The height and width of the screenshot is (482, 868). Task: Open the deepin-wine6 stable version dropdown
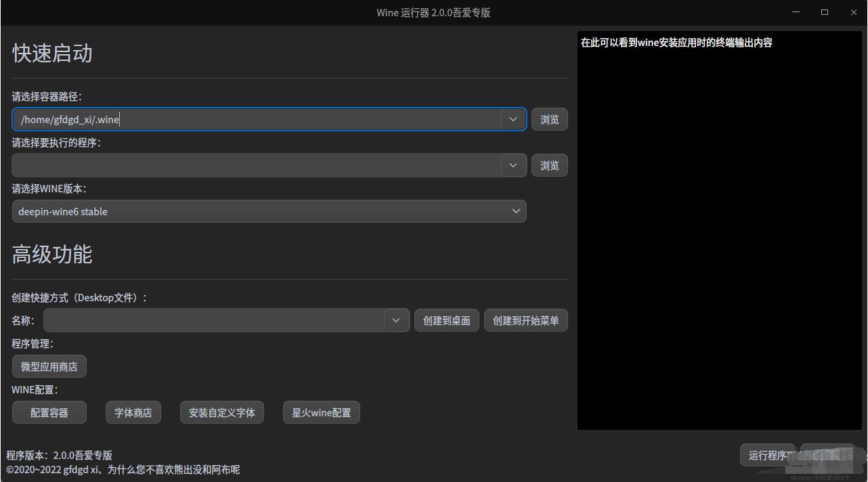269,211
